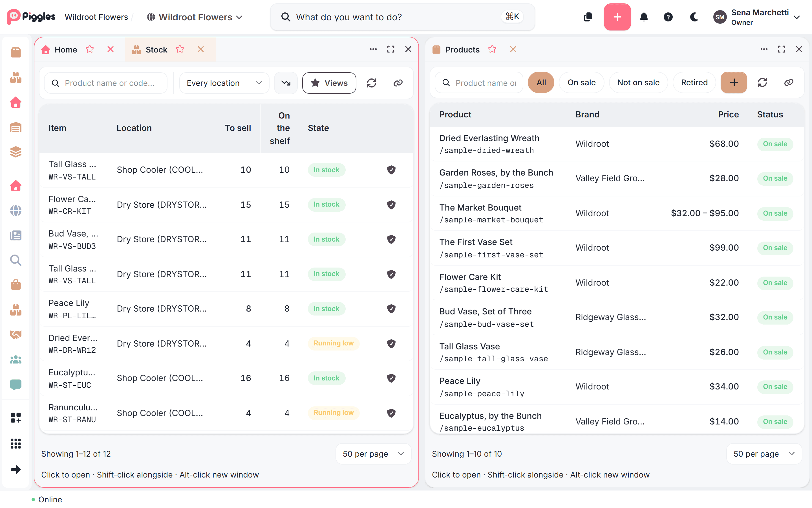Viewport: 812px width, 508px height.
Task: Open the layers stack sidebar icon
Action: point(16,152)
